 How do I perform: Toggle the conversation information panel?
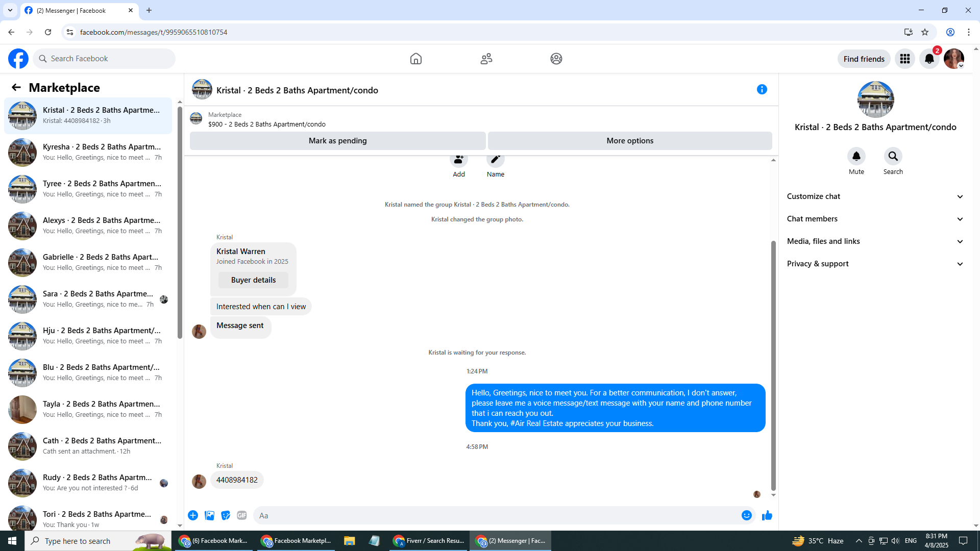coord(762,90)
